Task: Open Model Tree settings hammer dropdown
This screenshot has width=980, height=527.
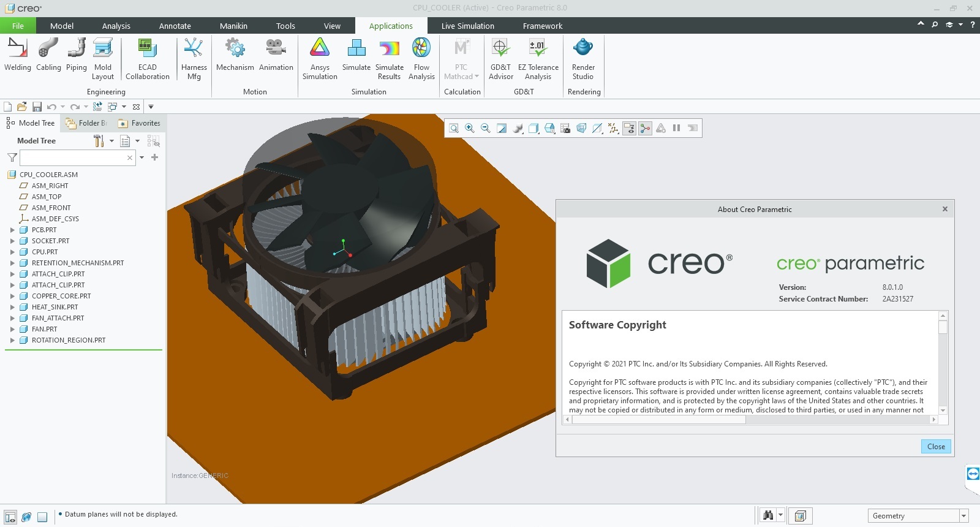Action: pyautogui.click(x=103, y=141)
